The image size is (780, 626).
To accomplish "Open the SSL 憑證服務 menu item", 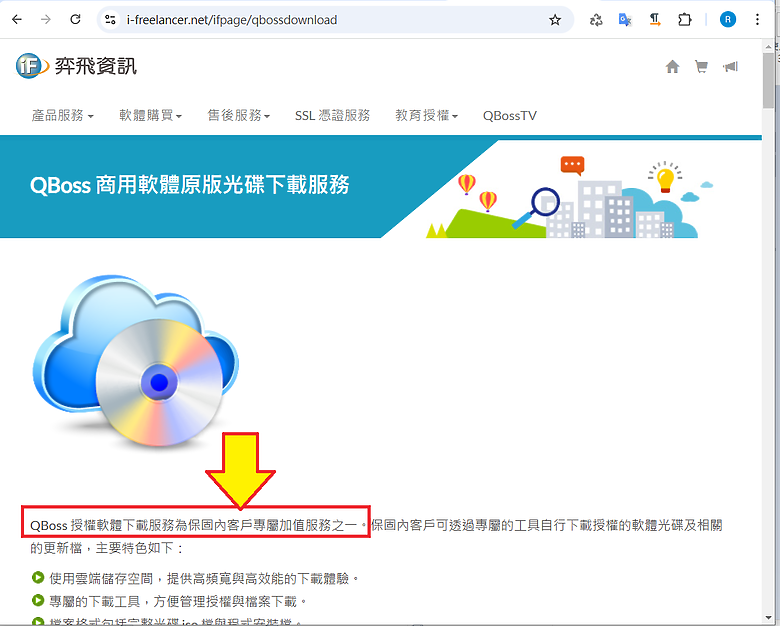I will click(332, 115).
